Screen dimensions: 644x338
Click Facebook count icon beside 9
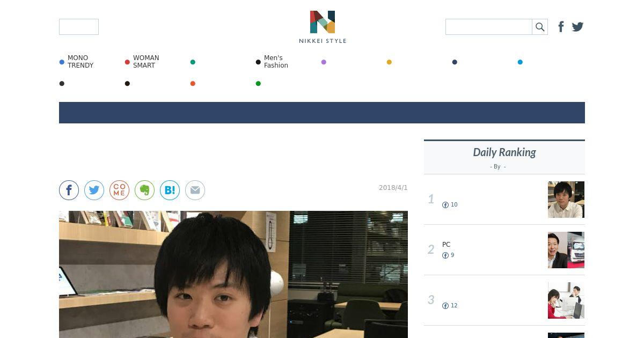click(445, 255)
